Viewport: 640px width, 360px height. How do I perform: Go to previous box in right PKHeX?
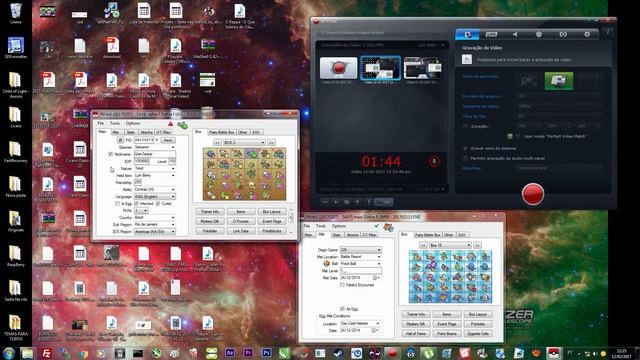click(423, 245)
